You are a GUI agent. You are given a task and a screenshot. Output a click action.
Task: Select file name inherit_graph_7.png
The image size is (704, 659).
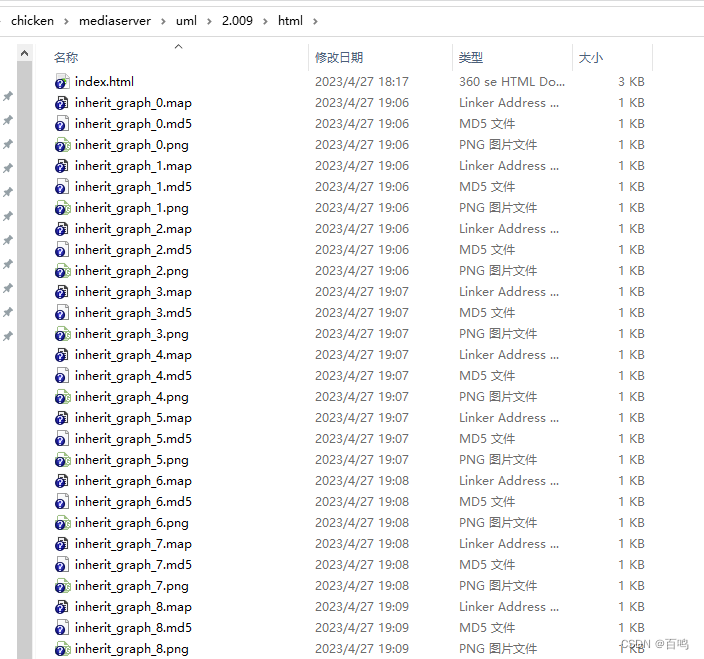click(132, 586)
